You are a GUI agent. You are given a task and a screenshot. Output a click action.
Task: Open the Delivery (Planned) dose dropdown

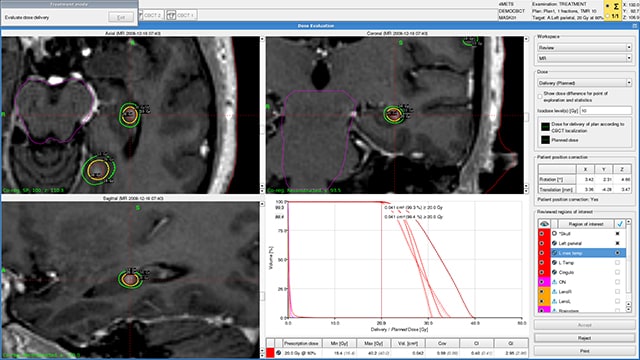tap(584, 83)
